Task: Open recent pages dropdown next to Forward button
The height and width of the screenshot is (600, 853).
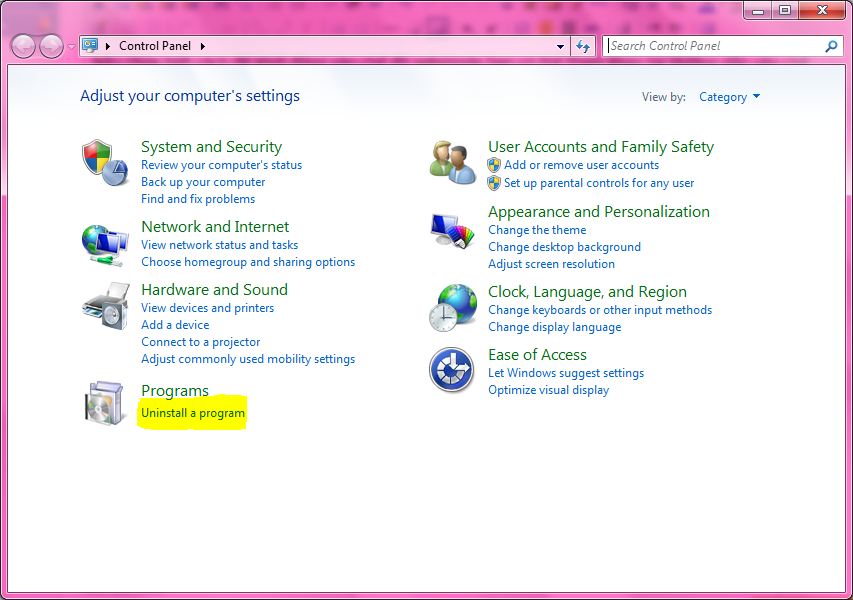Action: click(x=71, y=47)
